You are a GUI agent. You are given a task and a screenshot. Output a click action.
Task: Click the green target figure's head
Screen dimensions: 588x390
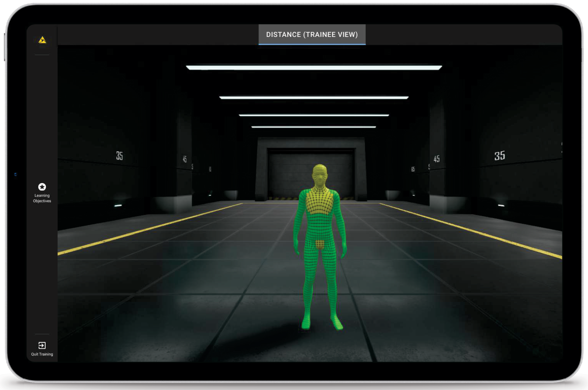point(320,175)
